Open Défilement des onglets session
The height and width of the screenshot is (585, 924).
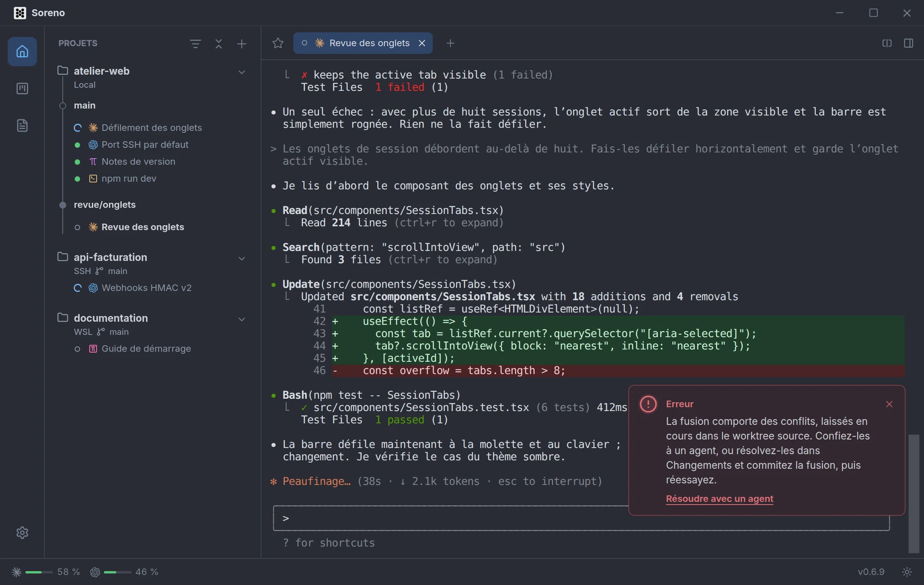pyautogui.click(x=152, y=128)
